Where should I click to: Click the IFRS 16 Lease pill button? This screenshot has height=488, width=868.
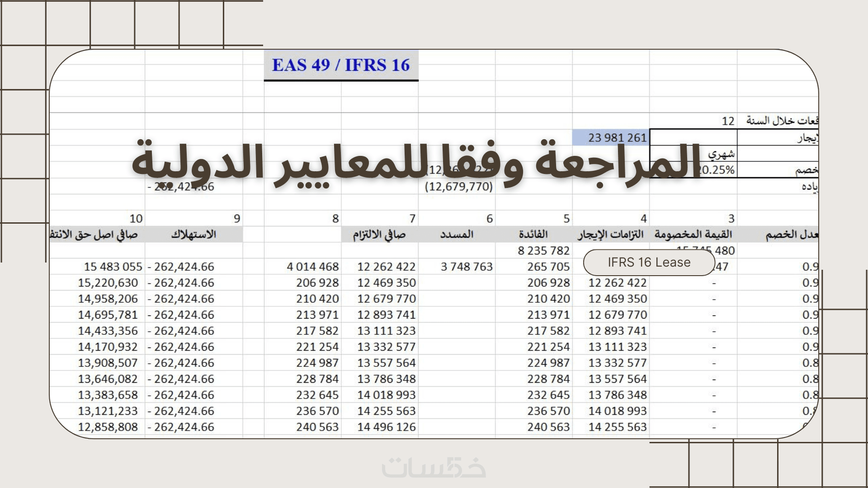pyautogui.click(x=649, y=263)
